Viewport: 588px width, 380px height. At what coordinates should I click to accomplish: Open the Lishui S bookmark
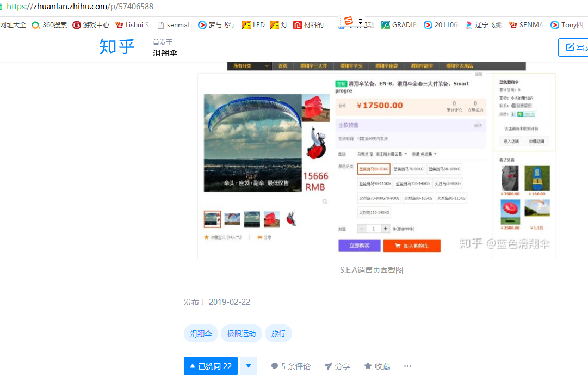pos(132,25)
